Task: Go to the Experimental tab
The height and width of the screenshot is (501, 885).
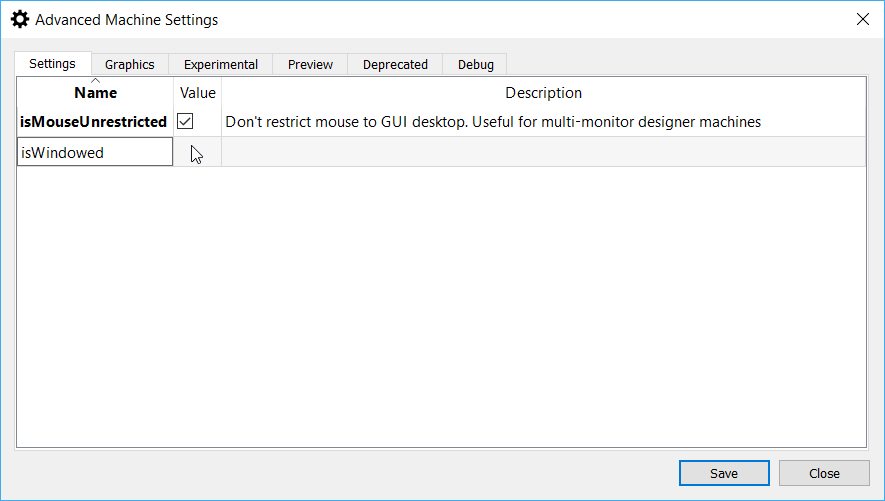Action: [x=220, y=64]
